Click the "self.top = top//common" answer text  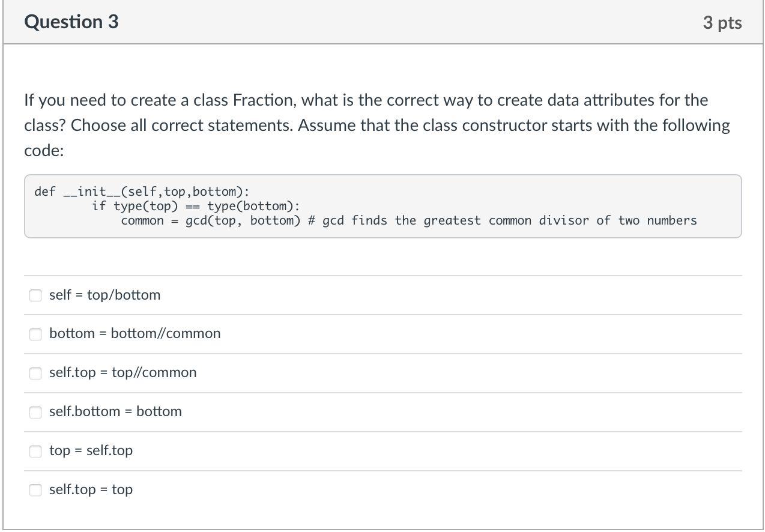tap(122, 372)
